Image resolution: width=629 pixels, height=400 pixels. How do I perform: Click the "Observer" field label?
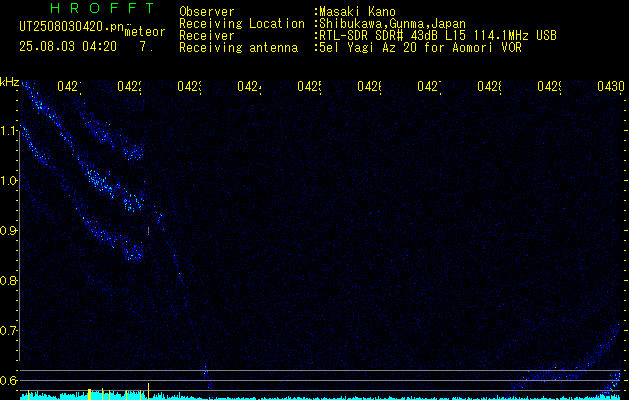pyautogui.click(x=207, y=11)
